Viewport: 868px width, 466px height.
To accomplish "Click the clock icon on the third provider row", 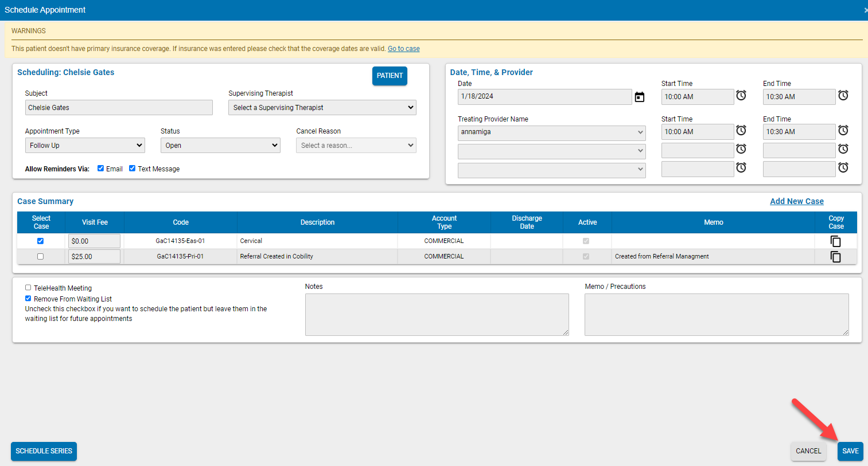I will coord(741,167).
